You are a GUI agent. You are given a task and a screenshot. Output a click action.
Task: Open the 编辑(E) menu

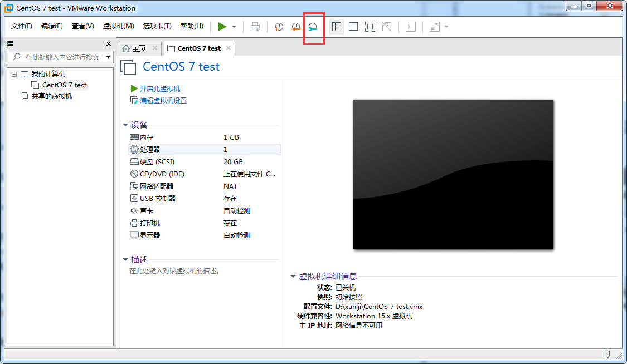pos(52,26)
